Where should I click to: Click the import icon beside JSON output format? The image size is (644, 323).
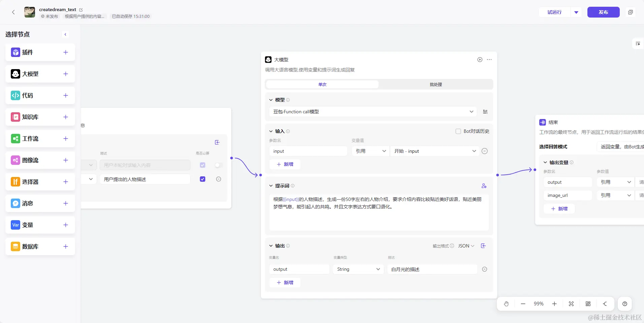483,246
